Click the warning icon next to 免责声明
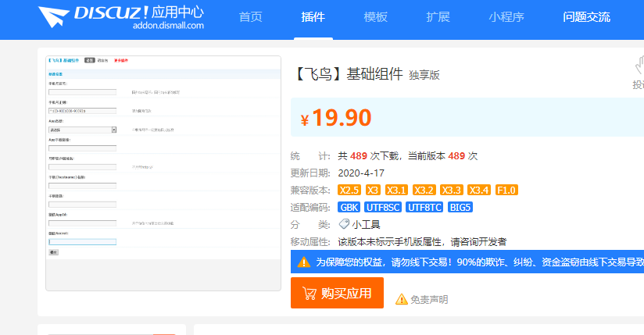This screenshot has height=335, width=644. pyautogui.click(x=402, y=299)
